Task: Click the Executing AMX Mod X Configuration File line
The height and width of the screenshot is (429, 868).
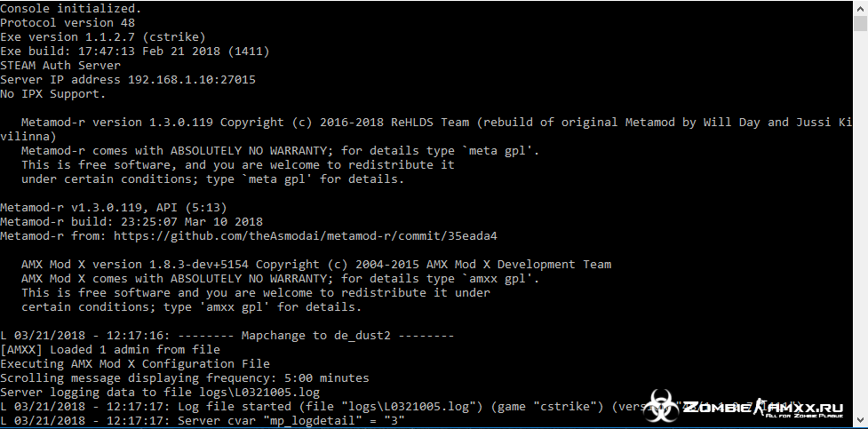Action: (x=135, y=364)
